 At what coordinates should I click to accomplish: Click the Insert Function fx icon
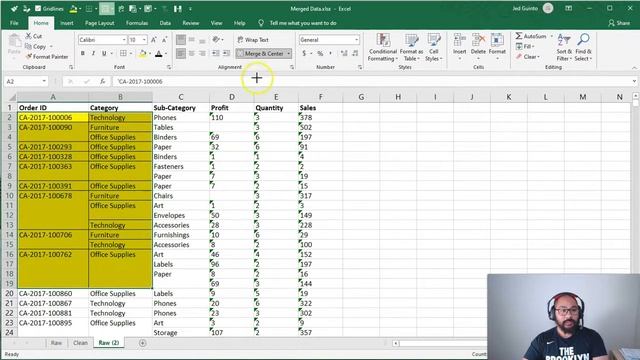pyautogui.click(x=102, y=81)
